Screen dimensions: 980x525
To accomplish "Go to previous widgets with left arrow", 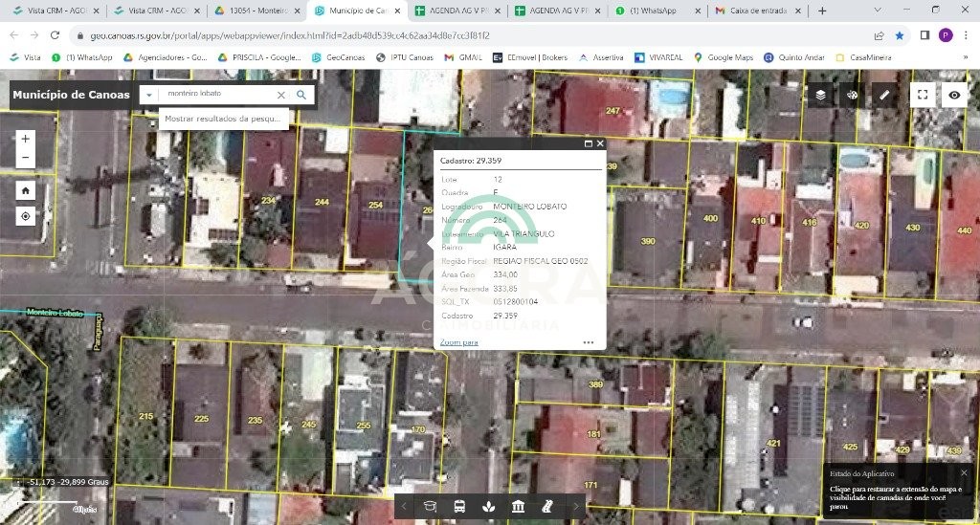I will click(x=404, y=506).
